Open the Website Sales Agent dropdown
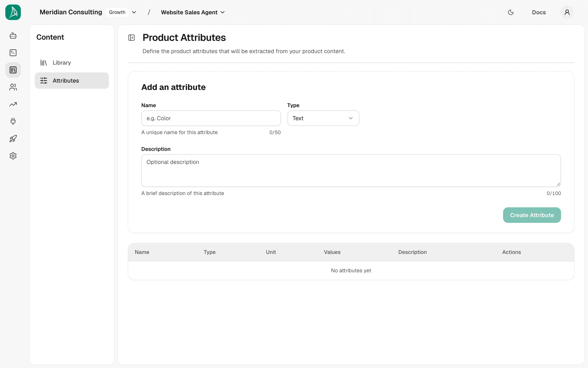The image size is (588, 368). 193,12
